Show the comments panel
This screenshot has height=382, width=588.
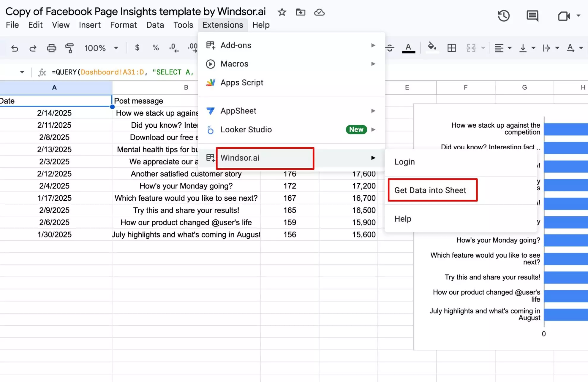532,16
